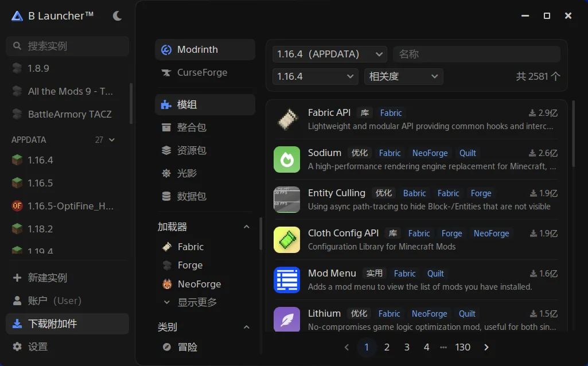Image resolution: width=588 pixels, height=366 pixels.
Task: Click the Fabric API mod icon
Action: pyautogui.click(x=287, y=119)
